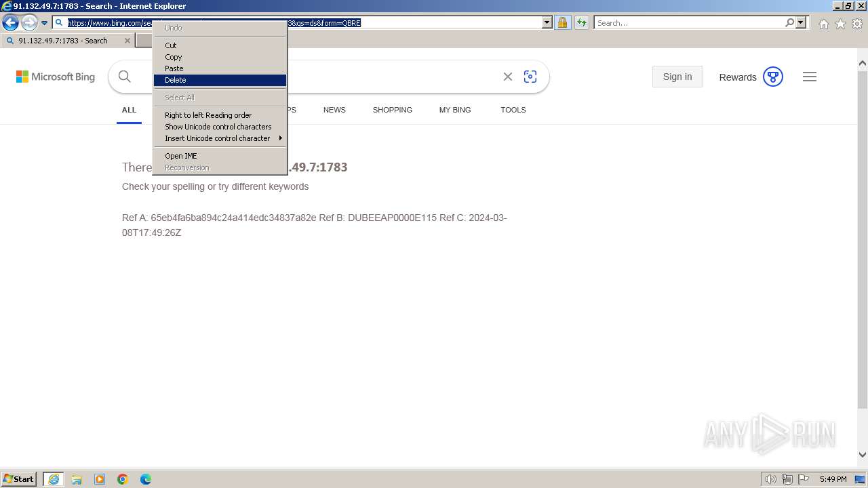Click the Rewards trophy medal icon
868x488 pixels.
[773, 77]
